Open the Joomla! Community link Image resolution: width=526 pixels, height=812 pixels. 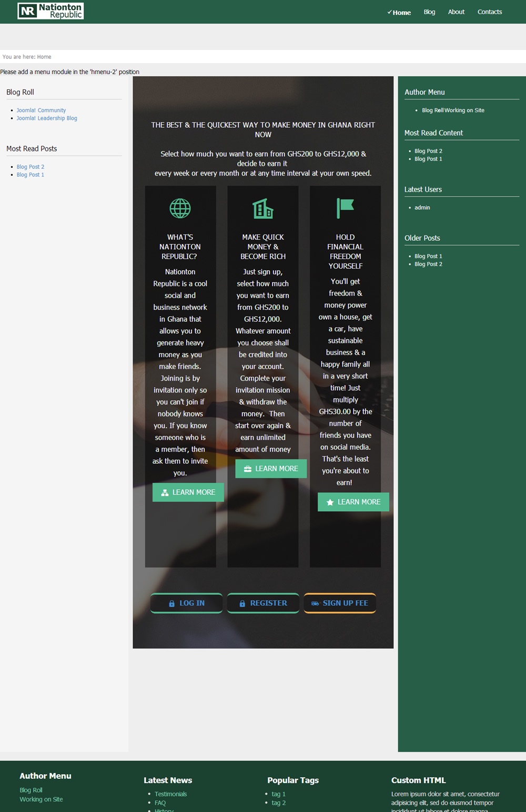41,110
